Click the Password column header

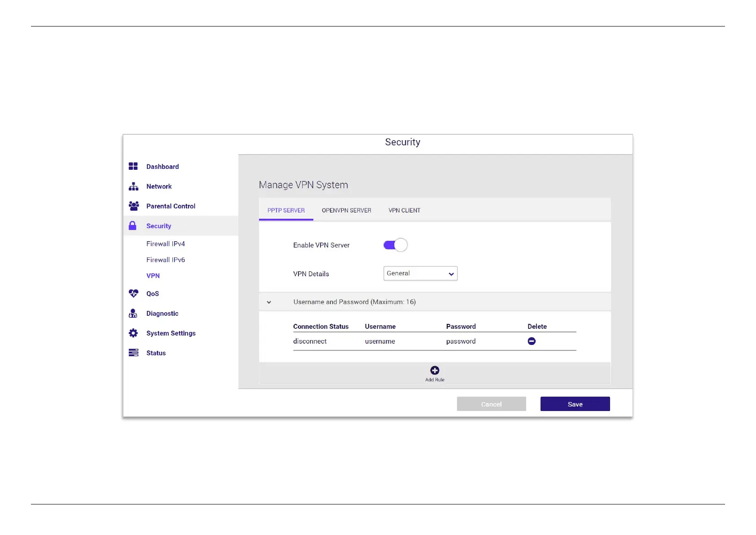point(461,326)
